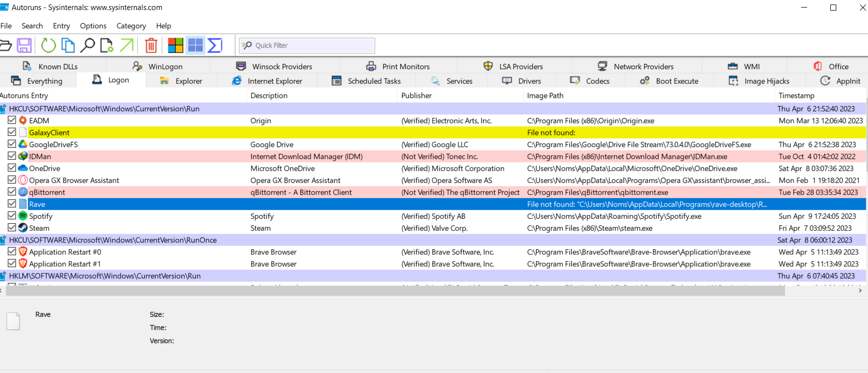The height and width of the screenshot is (373, 868).
Task: Select the OneDrive cloud icon
Action: [23, 168]
